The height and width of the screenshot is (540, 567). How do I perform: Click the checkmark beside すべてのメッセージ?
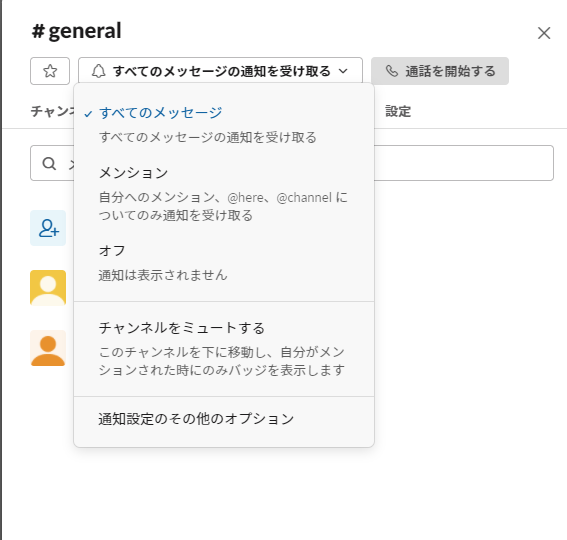pos(88,114)
